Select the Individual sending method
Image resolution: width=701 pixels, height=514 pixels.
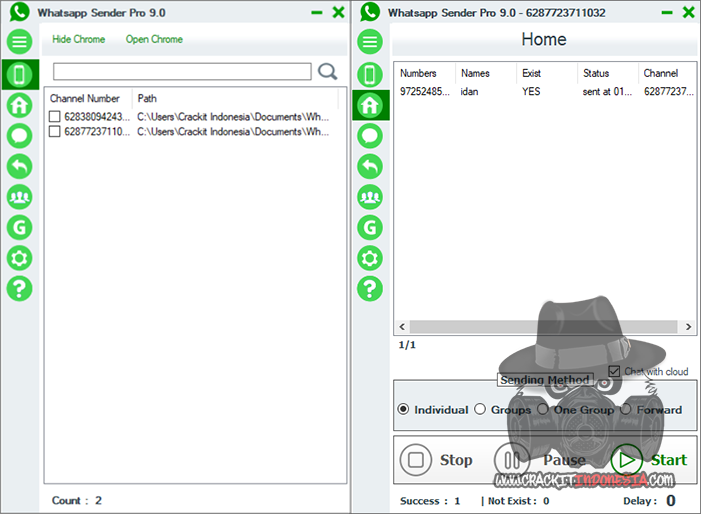click(404, 409)
